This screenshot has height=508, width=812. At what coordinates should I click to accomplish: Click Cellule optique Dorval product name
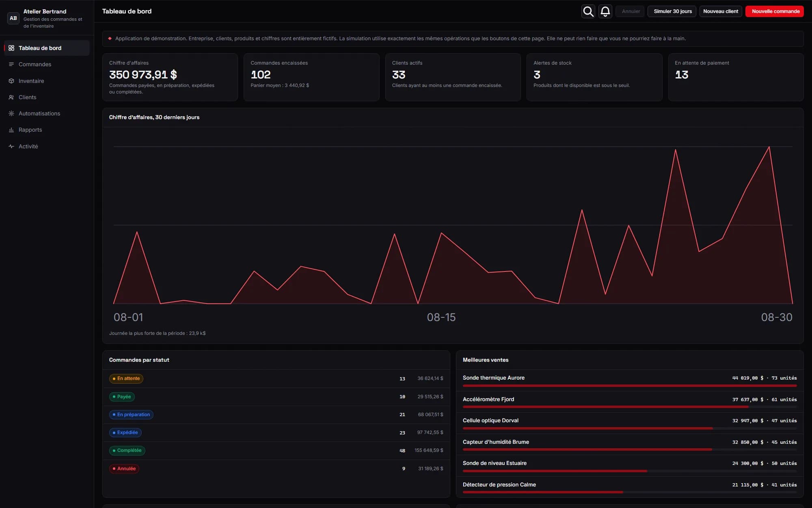point(490,421)
